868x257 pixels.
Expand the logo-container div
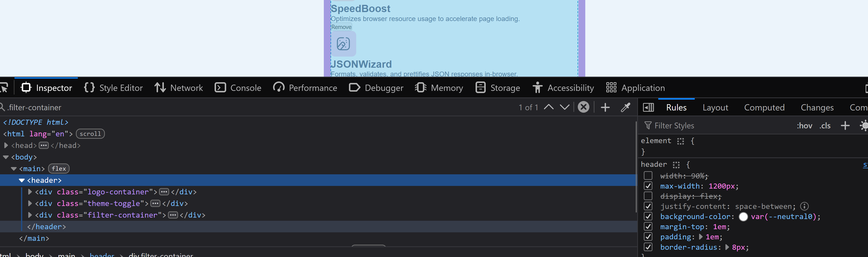tap(30, 192)
